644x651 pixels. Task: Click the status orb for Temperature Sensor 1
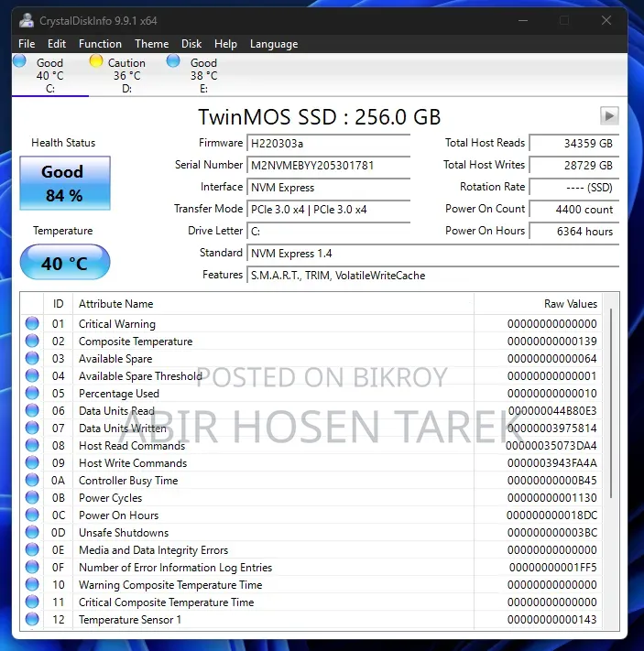click(x=32, y=620)
